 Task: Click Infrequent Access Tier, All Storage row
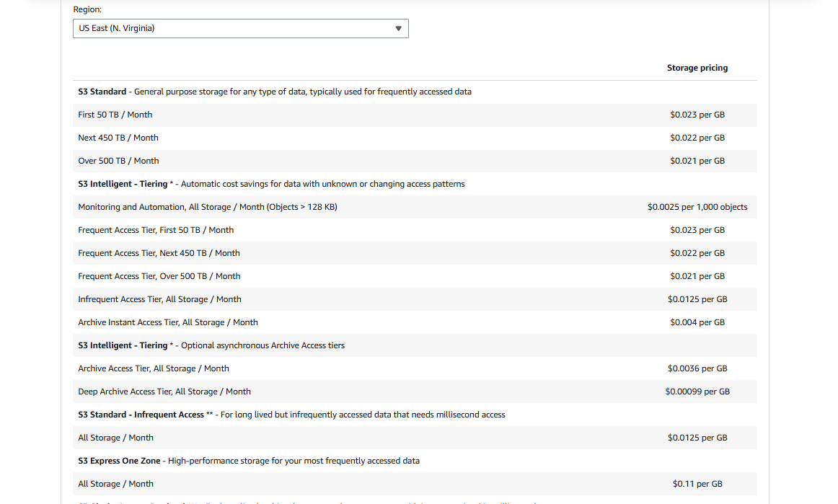[x=415, y=299]
